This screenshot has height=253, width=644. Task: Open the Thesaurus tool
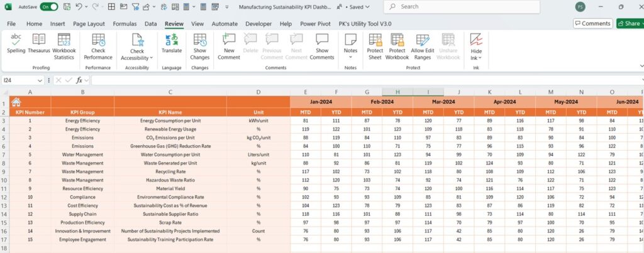(39, 44)
